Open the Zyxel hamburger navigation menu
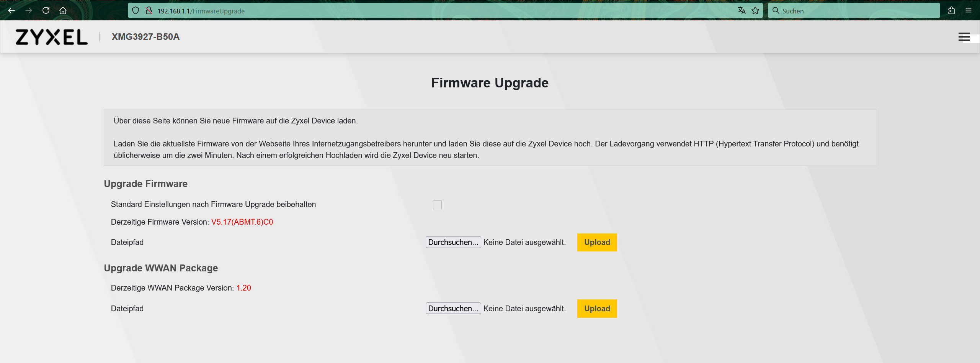 click(x=964, y=37)
